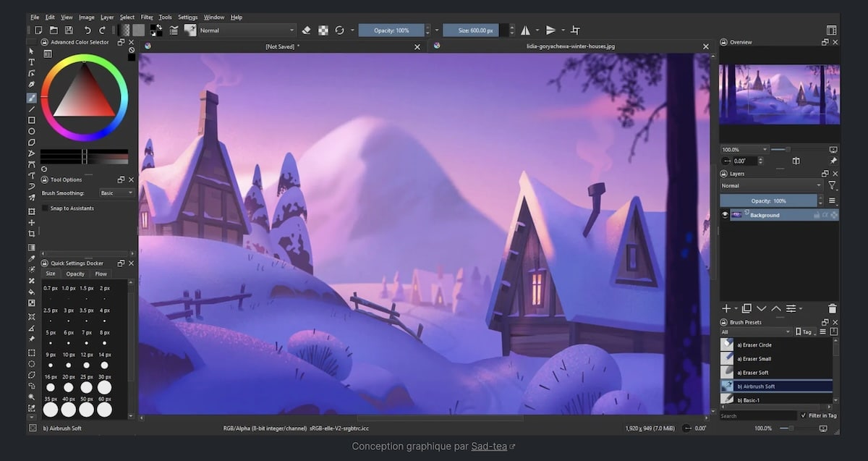Toggle the mirror view icon in Overview
Viewport: 868px width, 461px height.
coord(796,161)
